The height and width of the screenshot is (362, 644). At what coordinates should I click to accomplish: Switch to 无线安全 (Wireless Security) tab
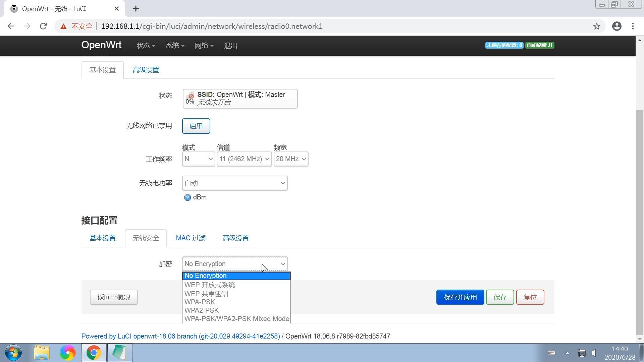[146, 238]
